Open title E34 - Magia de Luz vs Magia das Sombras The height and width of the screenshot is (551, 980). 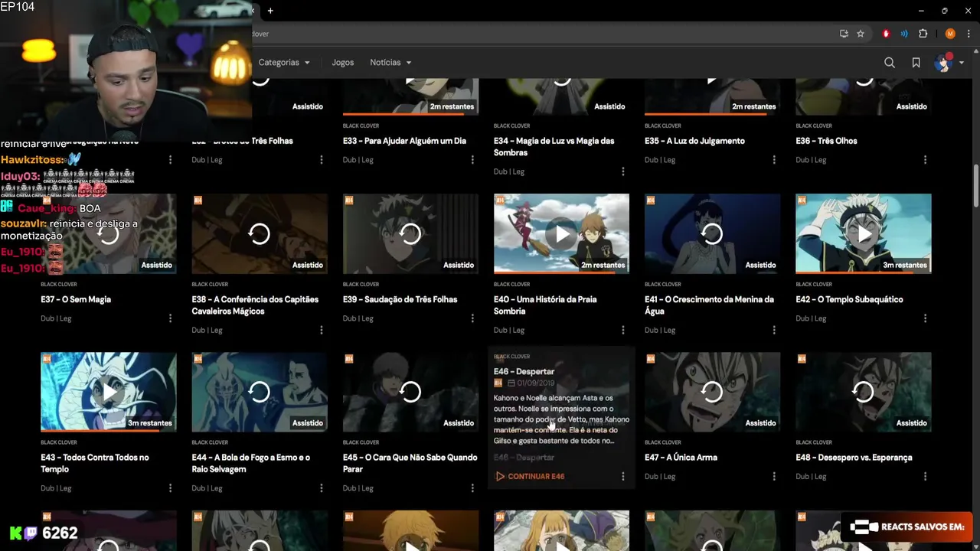(554, 146)
